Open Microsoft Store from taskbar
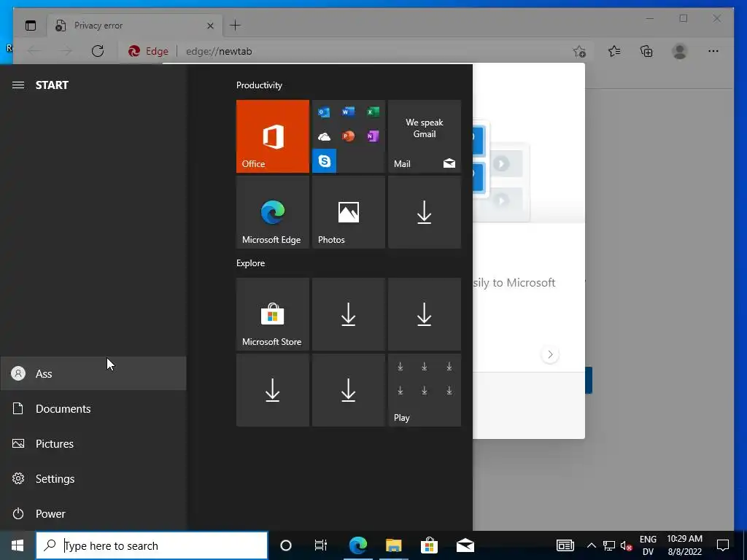Screen dimensions: 747x560 (x=429, y=545)
